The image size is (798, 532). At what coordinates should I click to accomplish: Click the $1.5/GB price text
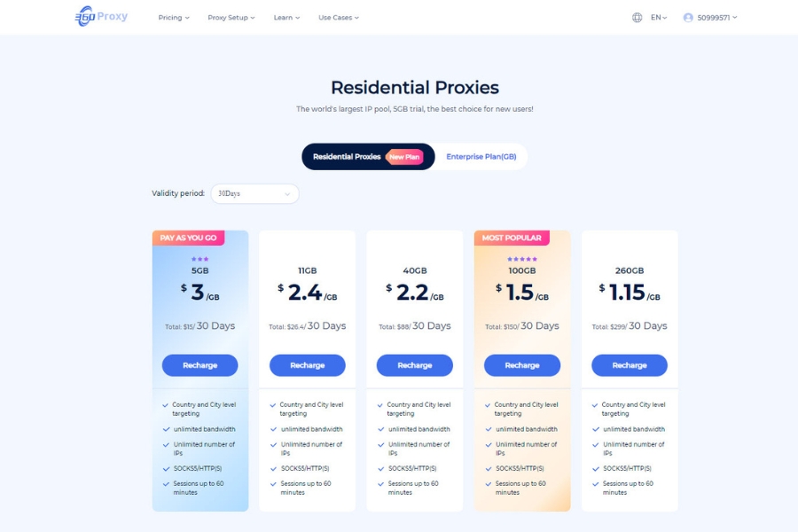coord(522,293)
